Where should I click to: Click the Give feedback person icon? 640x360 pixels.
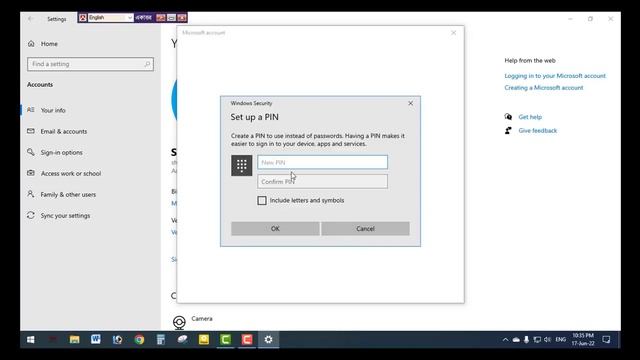click(508, 131)
